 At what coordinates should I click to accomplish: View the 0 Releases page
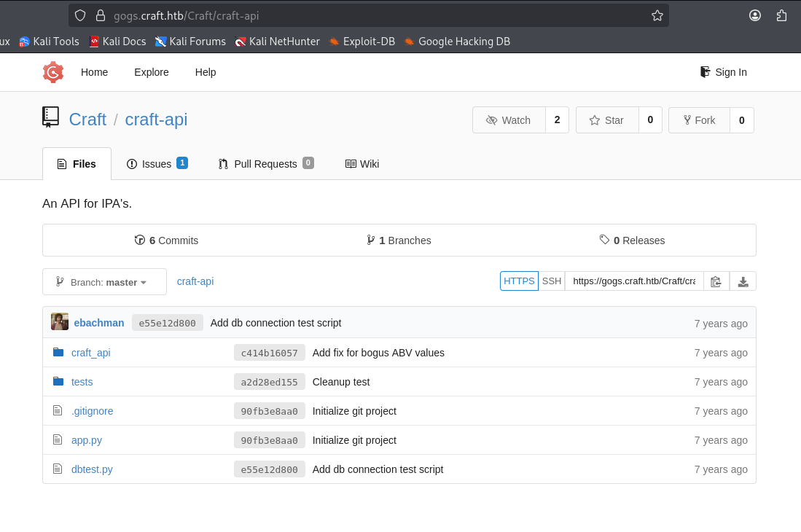(x=633, y=240)
